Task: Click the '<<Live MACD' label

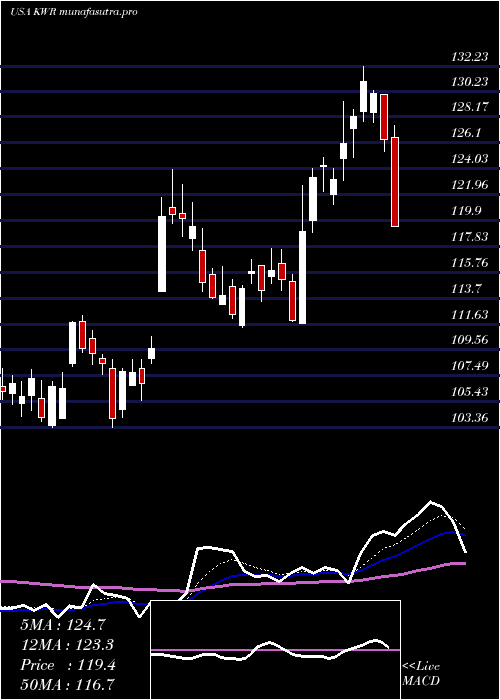Action: coord(421,674)
